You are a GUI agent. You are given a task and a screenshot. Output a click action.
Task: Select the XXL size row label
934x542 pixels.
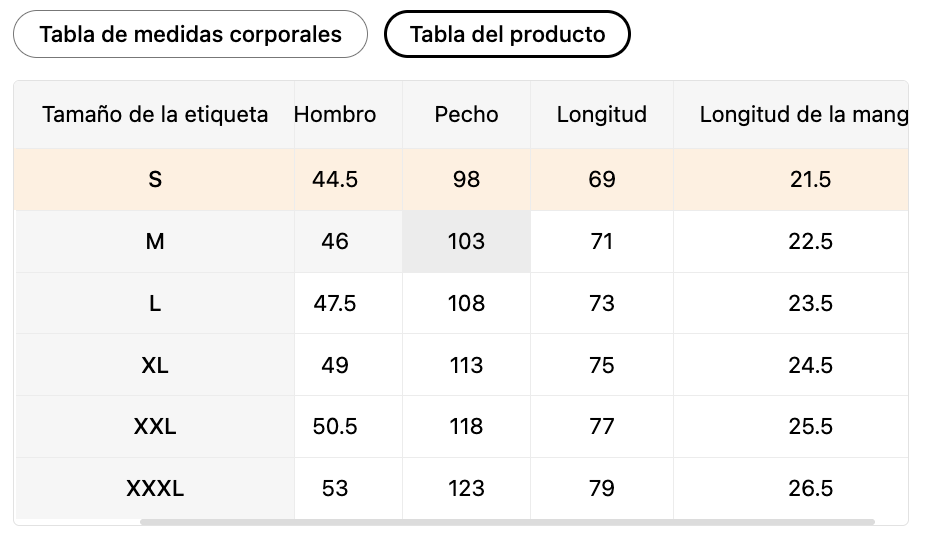tap(155, 426)
